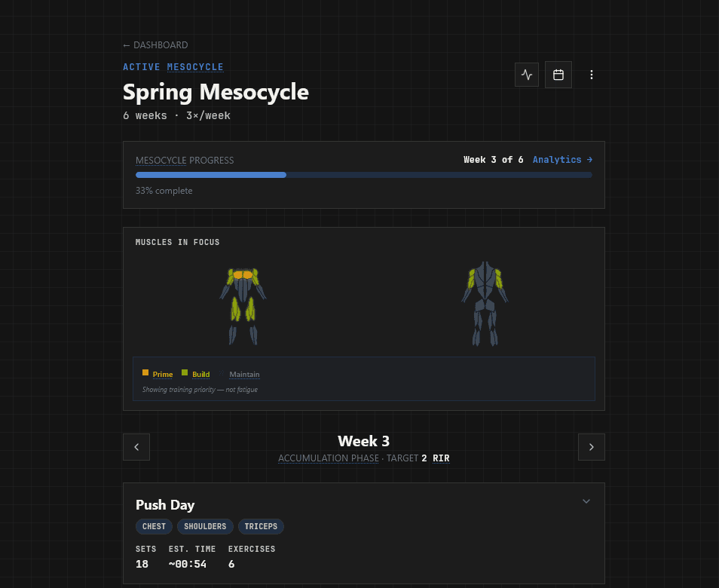This screenshot has height=588, width=719.
Task: Click the orange Prime legend swatch
Action: [145, 372]
